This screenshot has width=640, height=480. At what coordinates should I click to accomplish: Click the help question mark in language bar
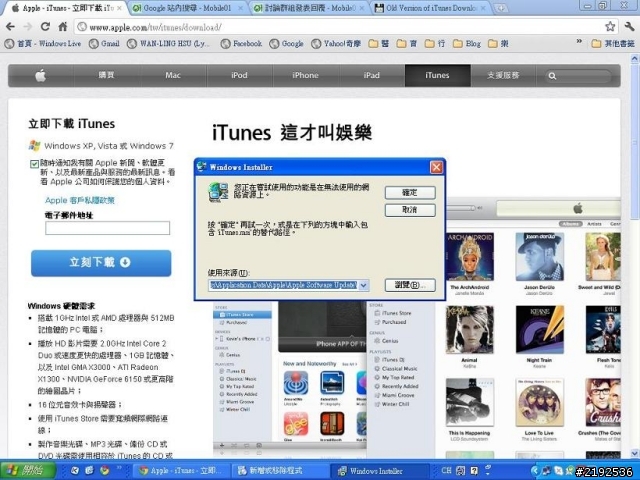pyautogui.click(x=474, y=471)
